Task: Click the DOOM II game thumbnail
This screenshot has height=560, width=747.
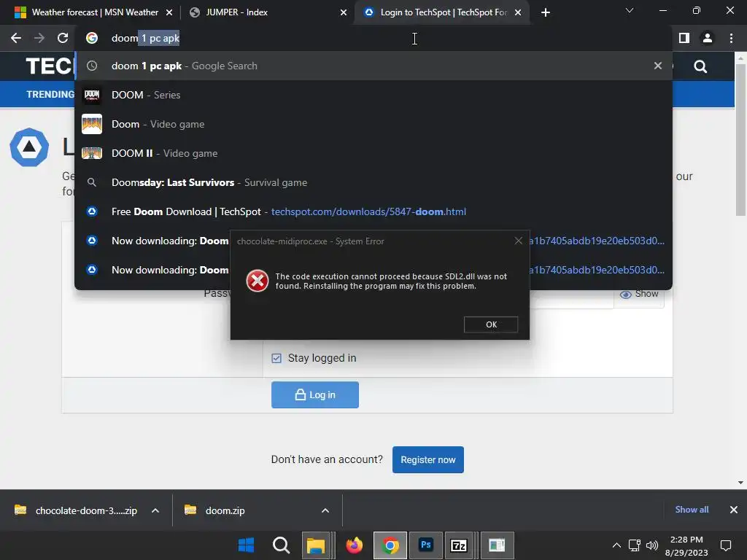Action: point(92,153)
